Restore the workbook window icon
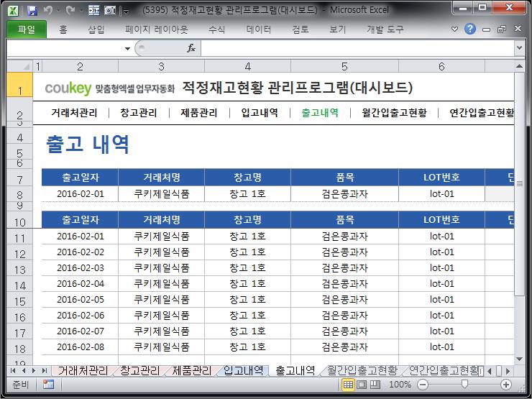The width and height of the screenshot is (532, 399). click(x=502, y=29)
